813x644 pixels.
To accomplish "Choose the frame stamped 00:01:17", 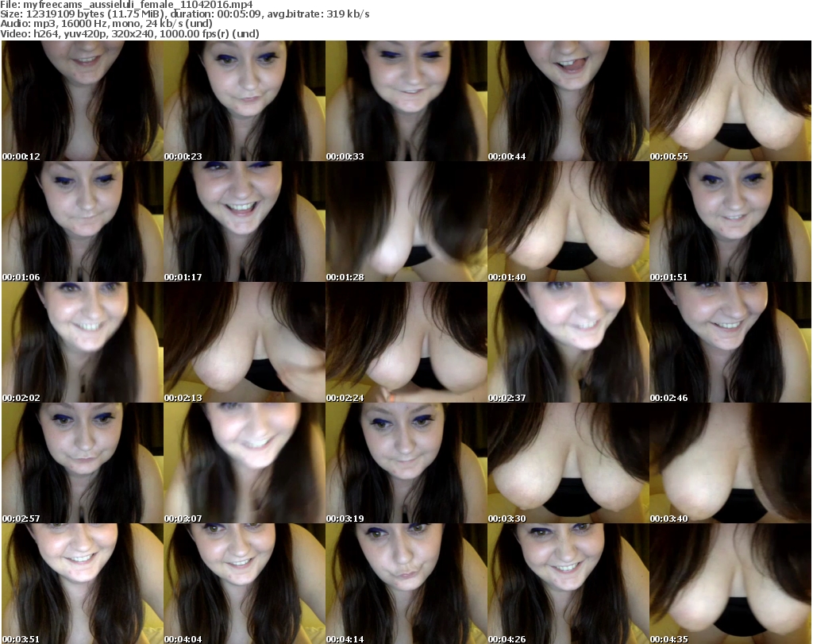I will click(245, 222).
